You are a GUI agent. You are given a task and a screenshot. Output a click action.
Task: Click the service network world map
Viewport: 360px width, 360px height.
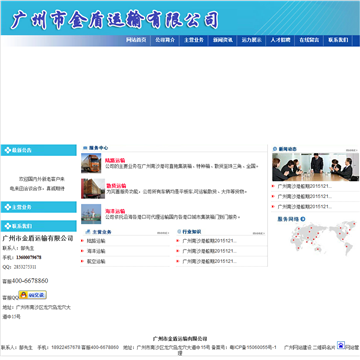point(324,239)
